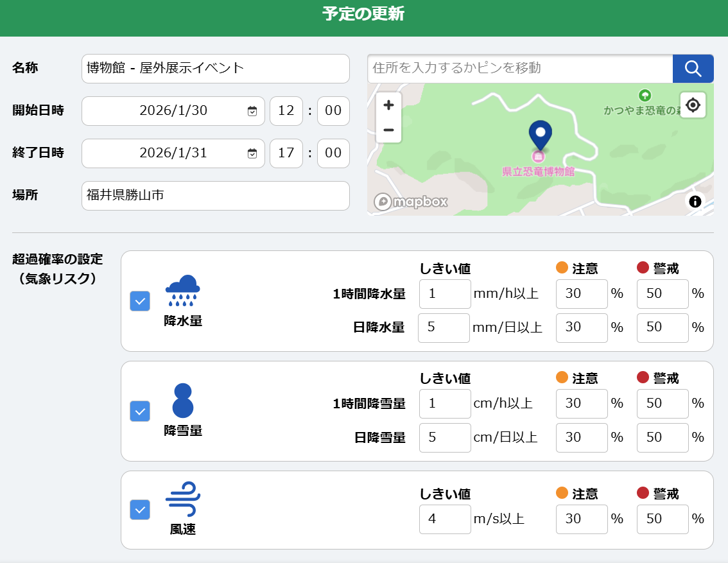This screenshot has height=563, width=728.
Task: Toggle the 降雪量 snowfall checkbox
Action: (140, 411)
